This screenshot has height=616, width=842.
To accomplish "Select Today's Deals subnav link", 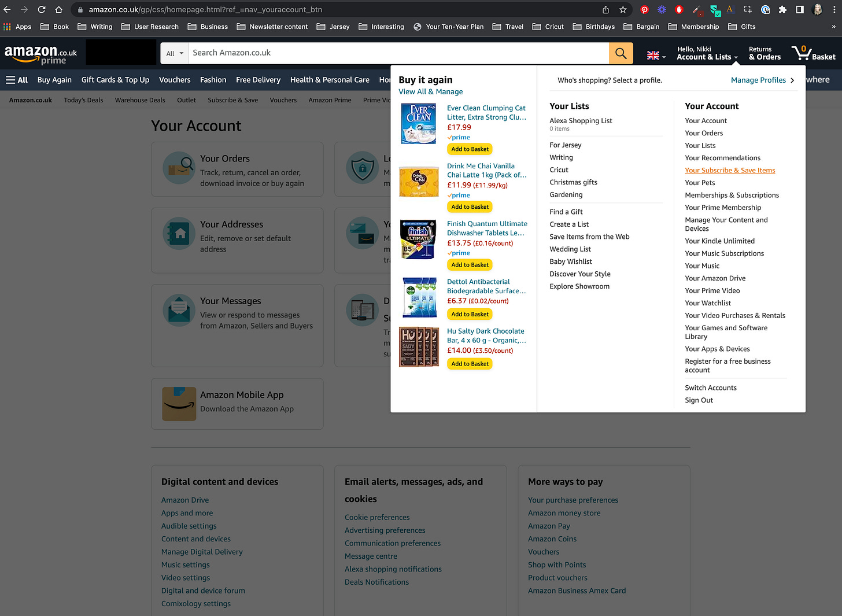I will tap(83, 100).
